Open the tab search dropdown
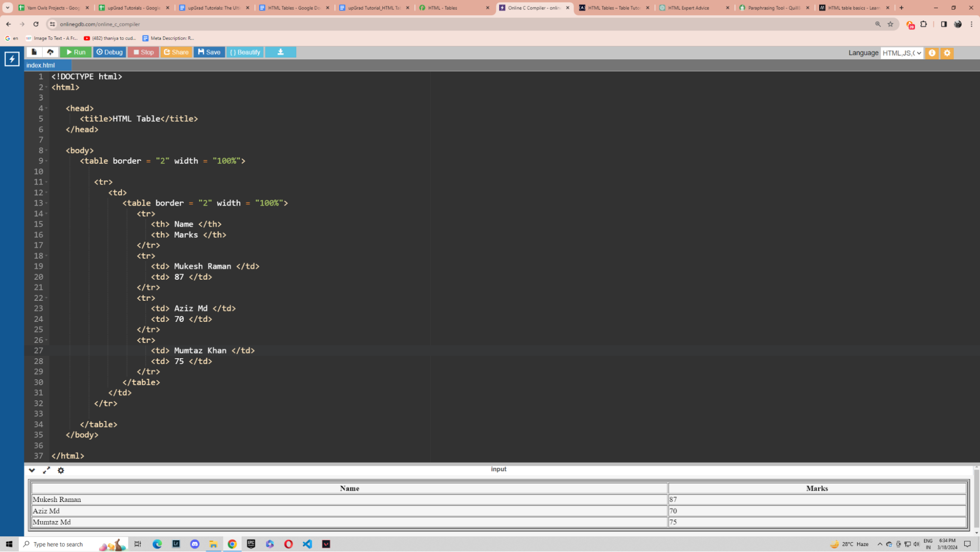This screenshot has width=980, height=552. pos(7,8)
